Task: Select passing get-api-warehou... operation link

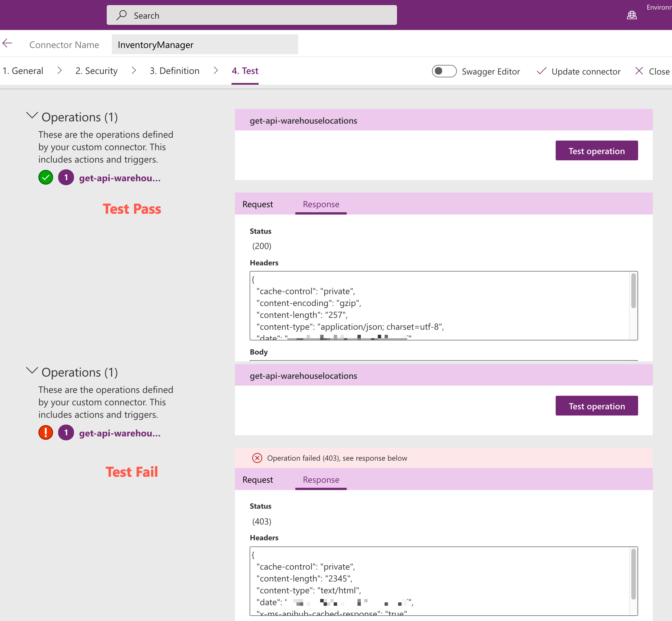Action: pyautogui.click(x=120, y=178)
